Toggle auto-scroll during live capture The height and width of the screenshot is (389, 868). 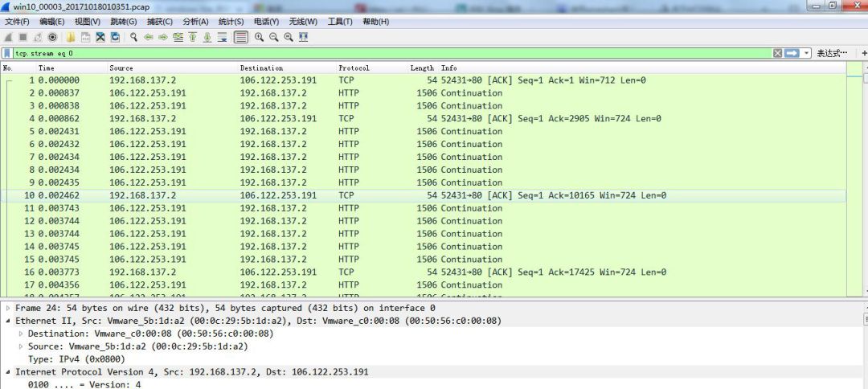click(x=222, y=37)
